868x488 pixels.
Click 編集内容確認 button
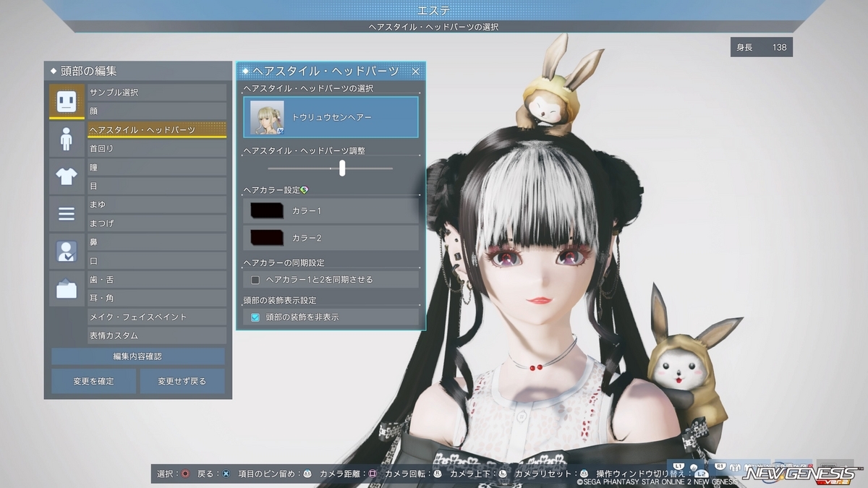(138, 356)
